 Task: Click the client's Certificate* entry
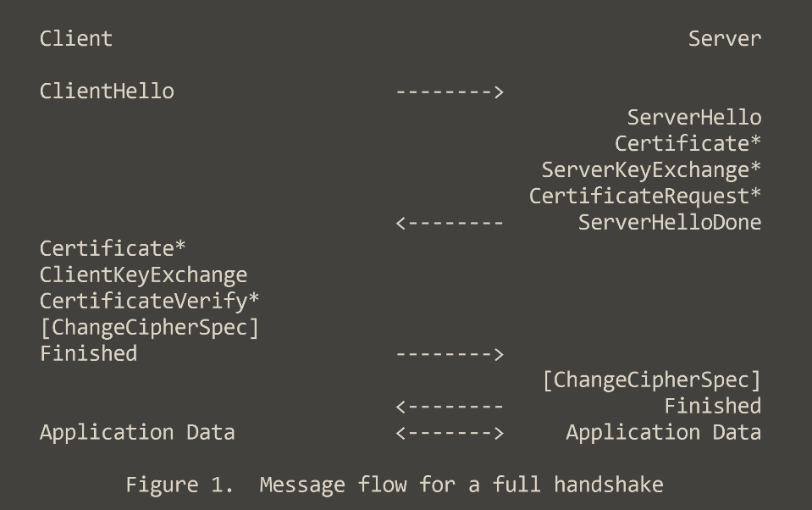[113, 249]
